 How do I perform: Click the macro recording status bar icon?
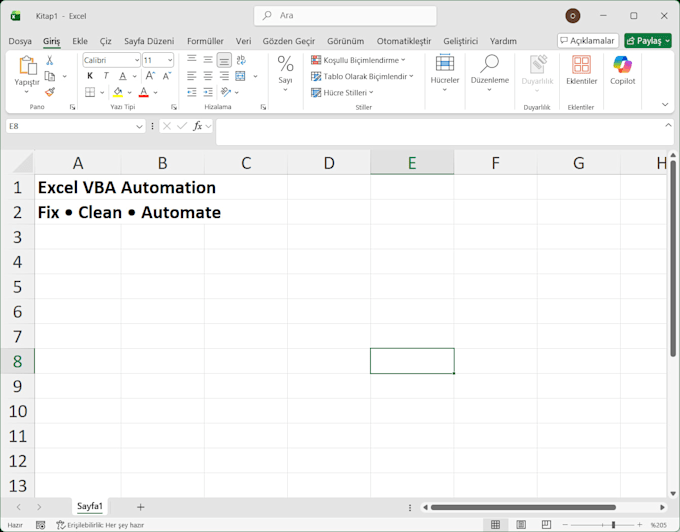(40, 525)
